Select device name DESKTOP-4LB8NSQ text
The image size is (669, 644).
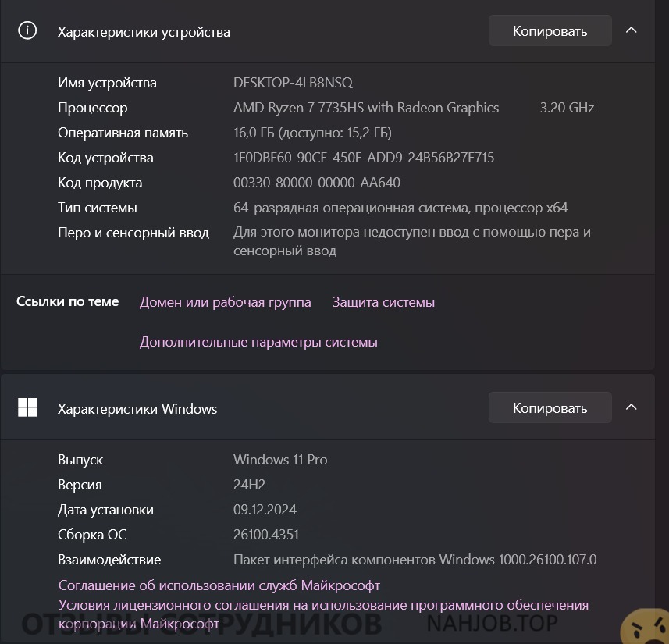coord(293,83)
